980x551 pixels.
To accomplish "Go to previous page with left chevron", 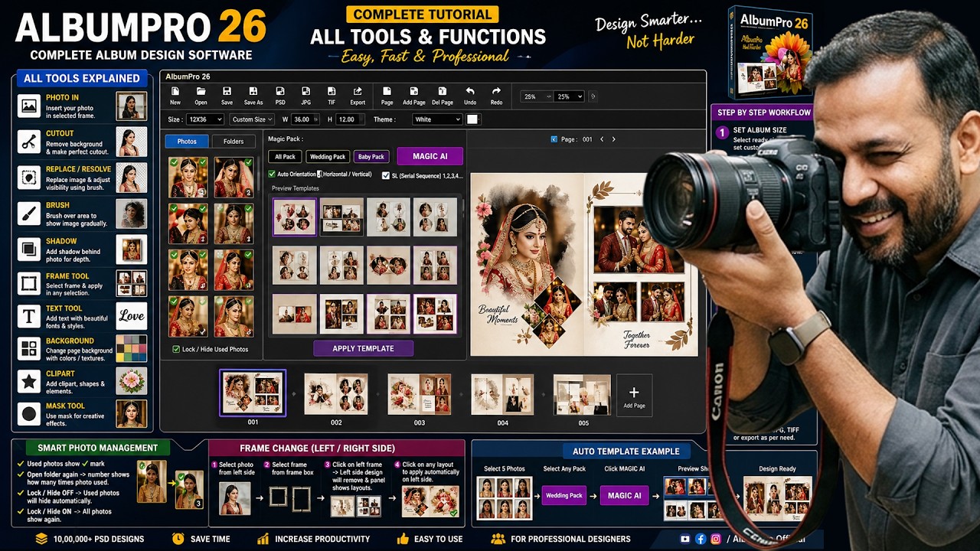I will (602, 139).
